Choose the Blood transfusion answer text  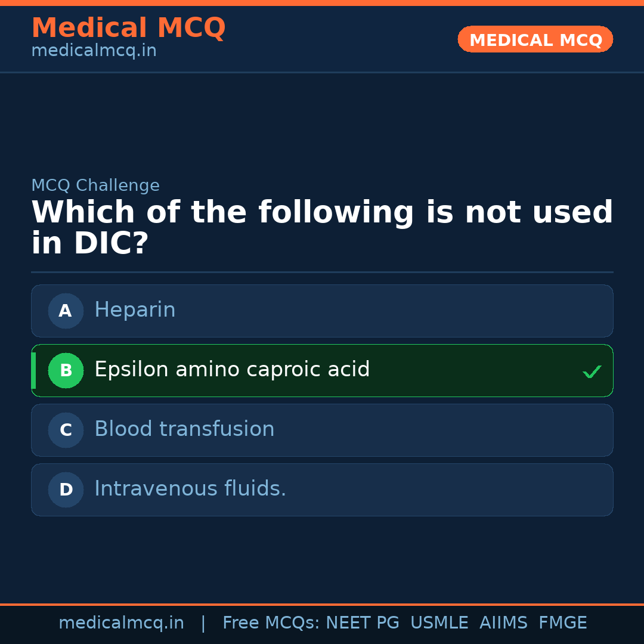point(184,429)
